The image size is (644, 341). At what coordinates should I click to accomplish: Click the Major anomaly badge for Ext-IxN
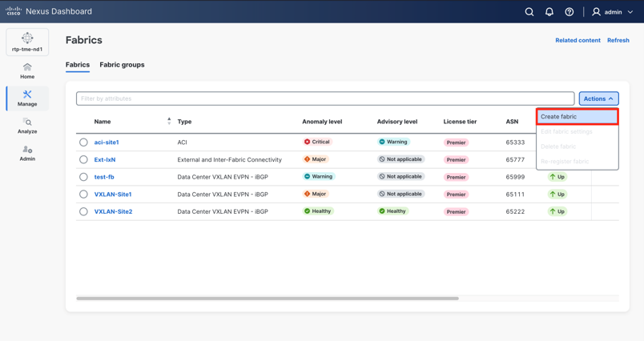pos(316,159)
